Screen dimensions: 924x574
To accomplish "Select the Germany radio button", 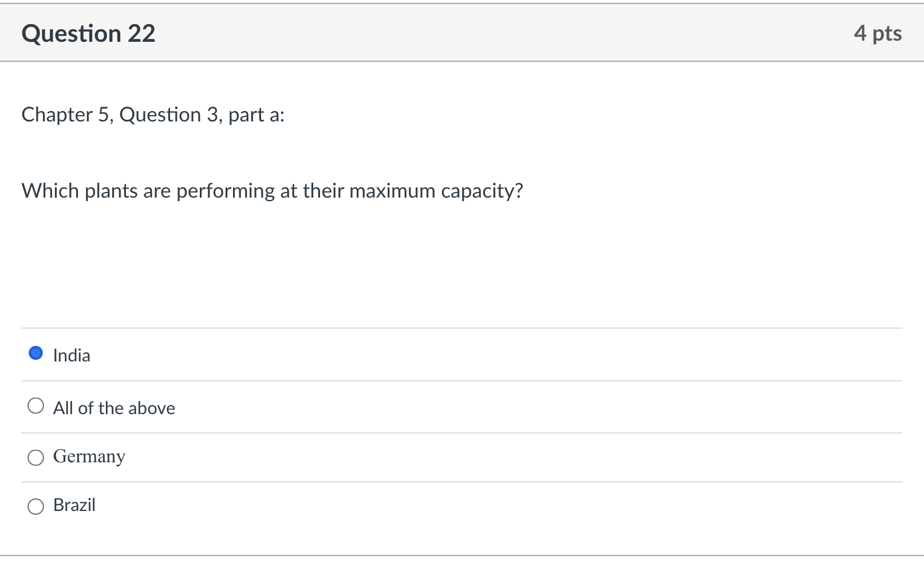I will coord(35,457).
